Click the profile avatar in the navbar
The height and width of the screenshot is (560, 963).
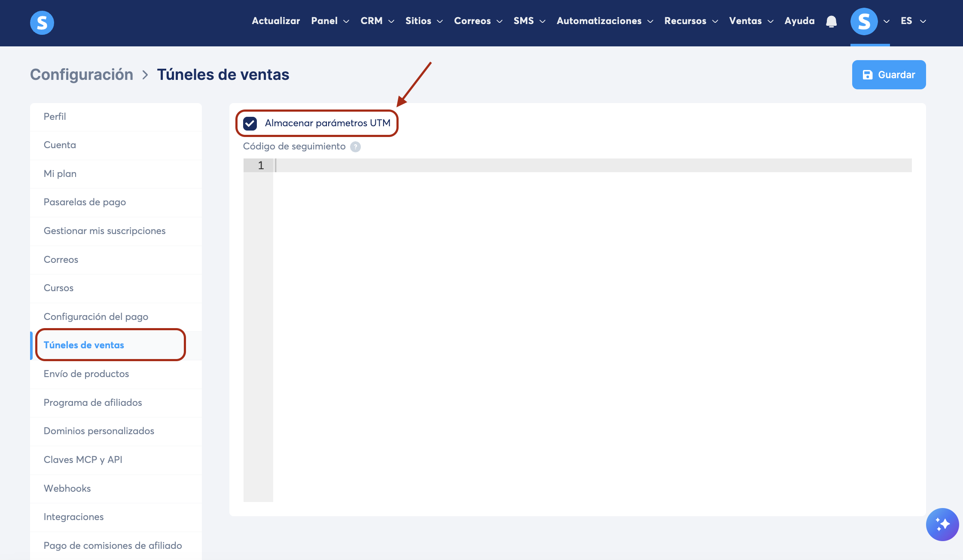[x=864, y=21]
